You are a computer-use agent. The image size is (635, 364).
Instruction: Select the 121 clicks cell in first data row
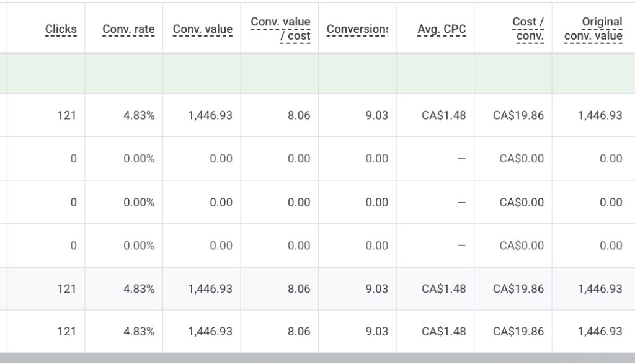(67, 115)
